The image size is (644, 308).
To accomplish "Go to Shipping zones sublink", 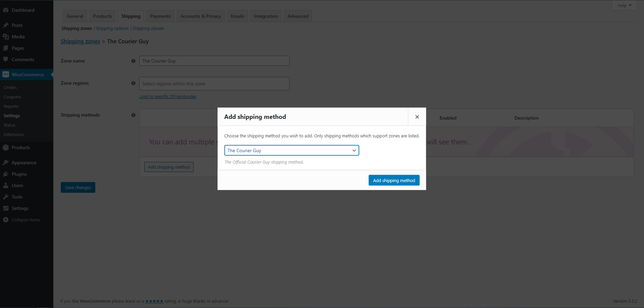I will tap(77, 29).
